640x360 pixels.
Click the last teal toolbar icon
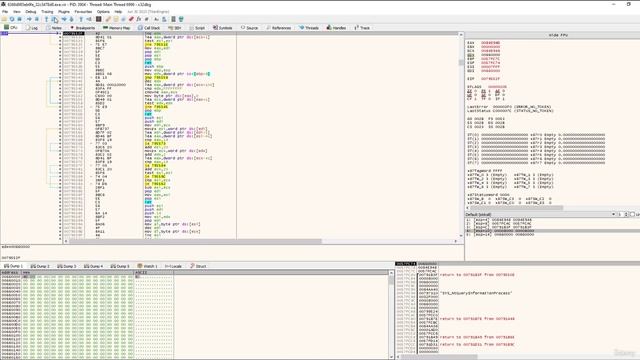click(x=181, y=19)
